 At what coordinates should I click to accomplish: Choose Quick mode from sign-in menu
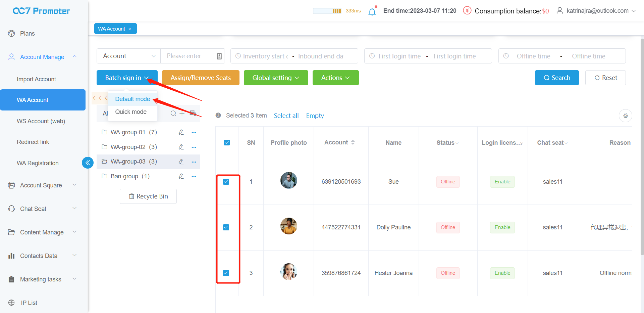(131, 112)
